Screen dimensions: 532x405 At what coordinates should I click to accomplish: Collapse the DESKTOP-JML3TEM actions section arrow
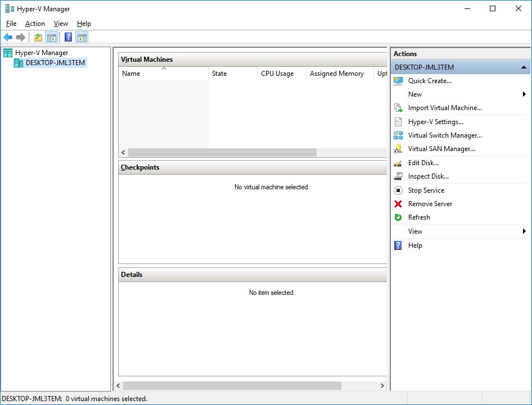point(524,67)
